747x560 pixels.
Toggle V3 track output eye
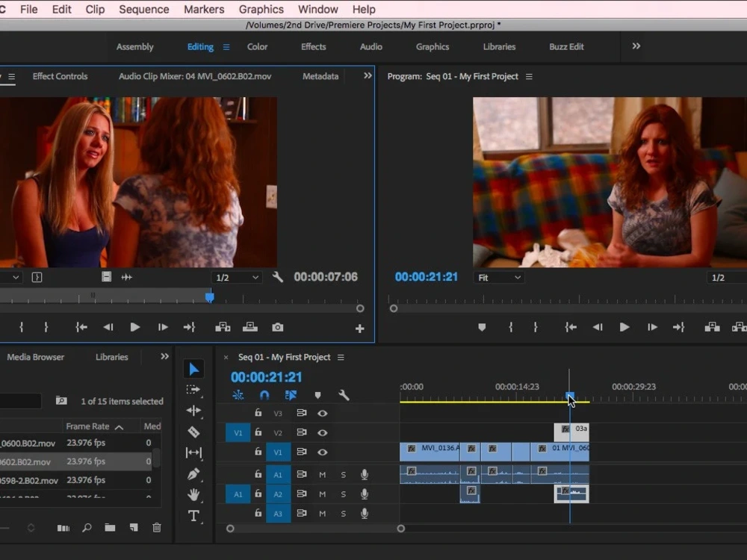pos(323,414)
